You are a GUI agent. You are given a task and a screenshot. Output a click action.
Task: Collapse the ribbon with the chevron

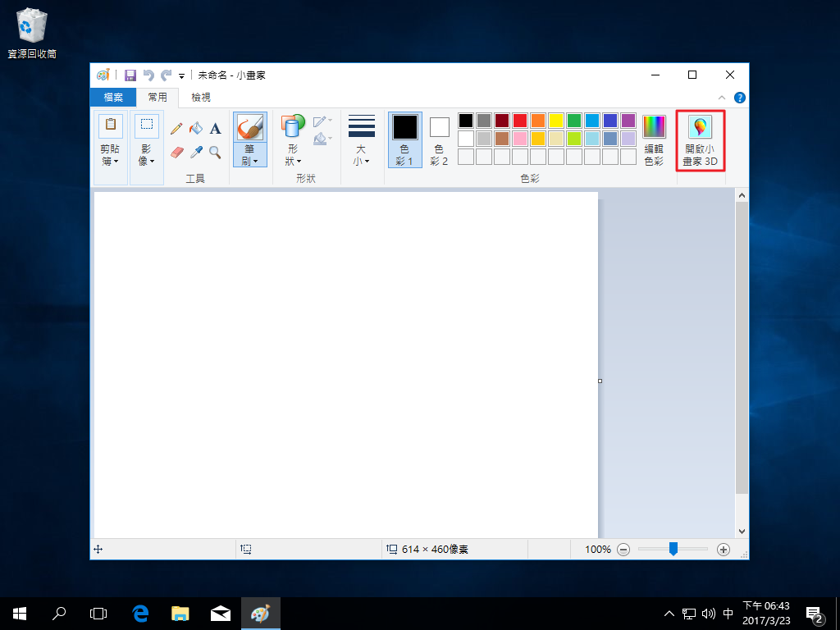(x=722, y=98)
